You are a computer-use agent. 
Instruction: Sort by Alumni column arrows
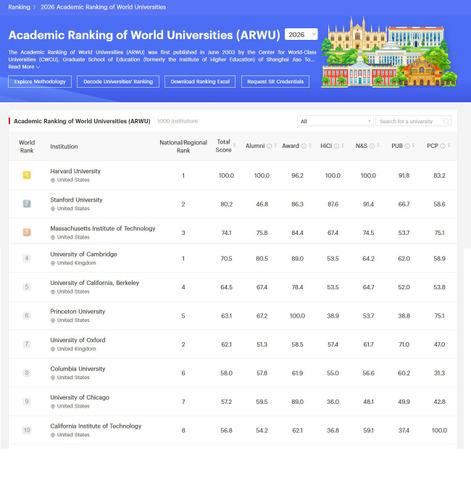point(275,146)
